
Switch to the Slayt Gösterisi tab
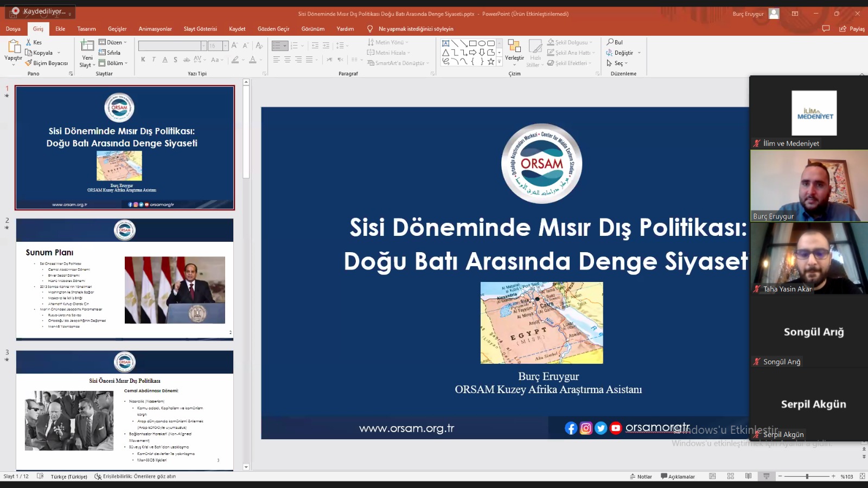[200, 29]
